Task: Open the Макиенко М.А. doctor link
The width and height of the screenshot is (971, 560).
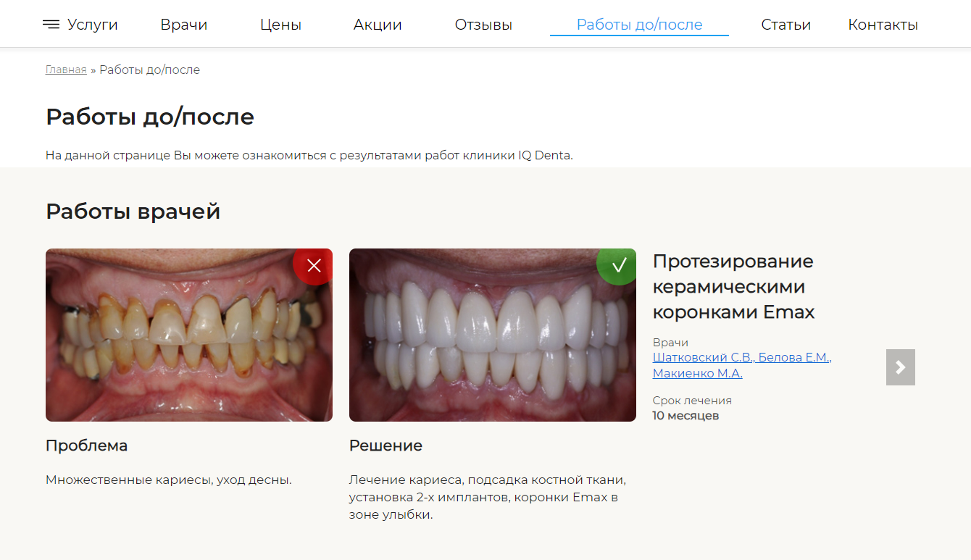Action: coord(698,372)
